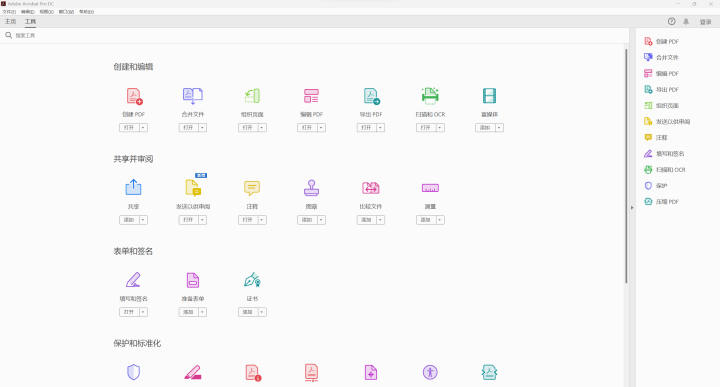The width and height of the screenshot is (720, 387).
Task: Open 编辑 PDF from the right sidebar
Action: [x=661, y=73]
